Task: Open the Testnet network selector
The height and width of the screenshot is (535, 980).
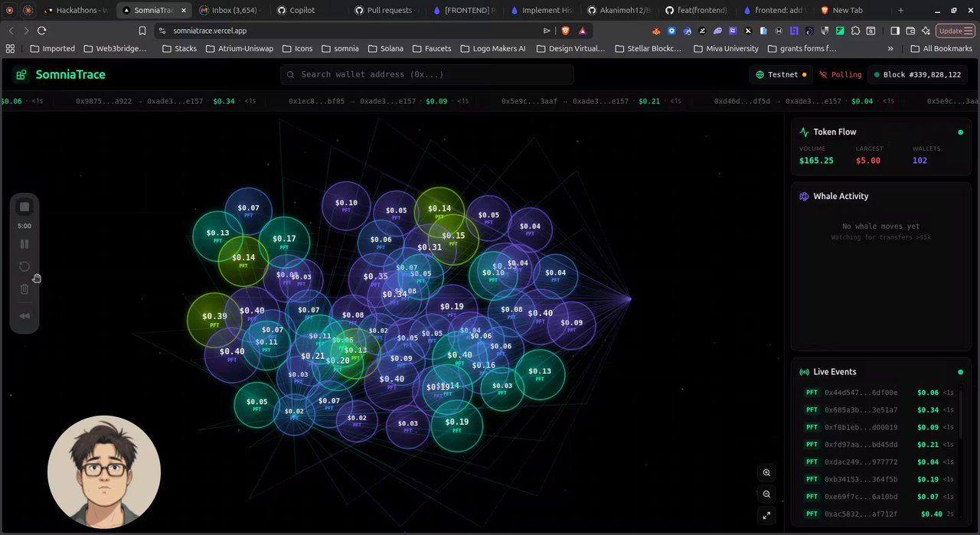Action: point(781,75)
